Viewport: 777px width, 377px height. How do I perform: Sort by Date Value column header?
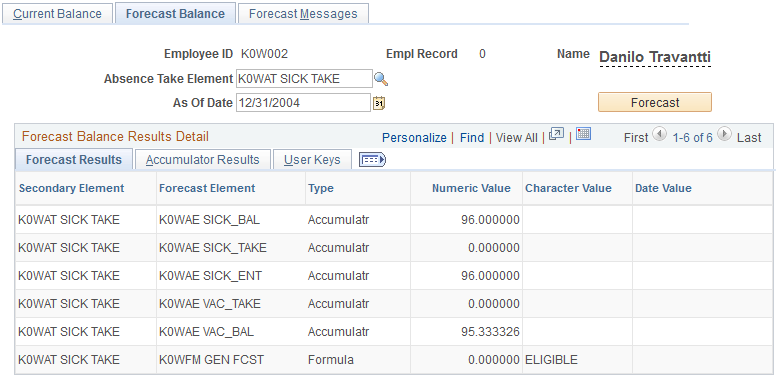click(663, 188)
